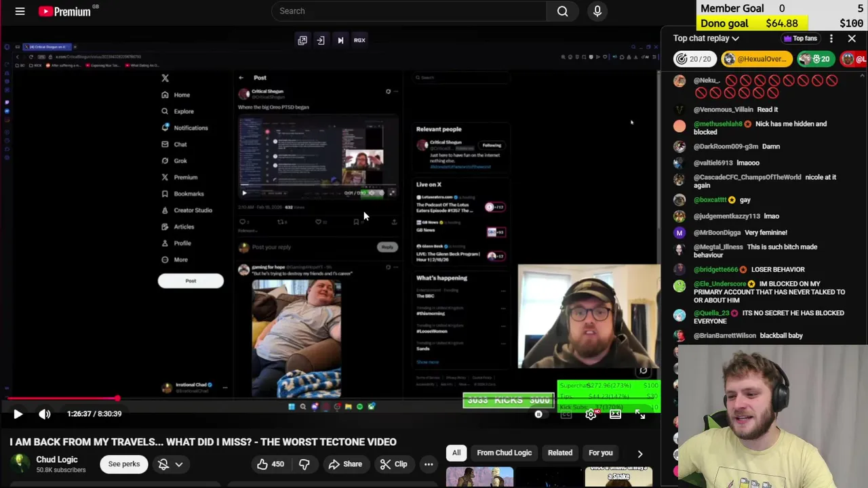
Task: Select the For you filter chip
Action: pos(601,453)
